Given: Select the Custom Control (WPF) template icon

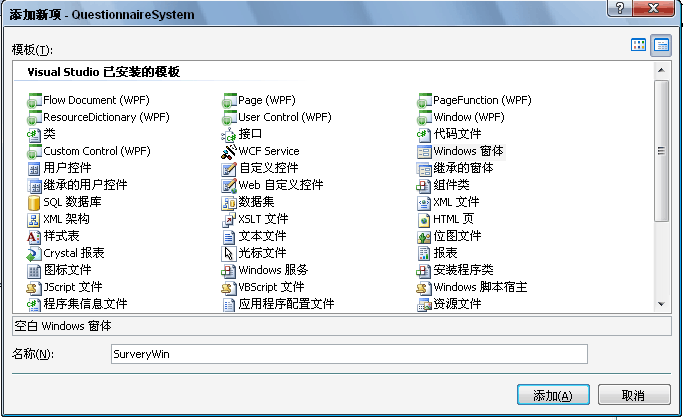Looking at the screenshot, I should pyautogui.click(x=34, y=152).
